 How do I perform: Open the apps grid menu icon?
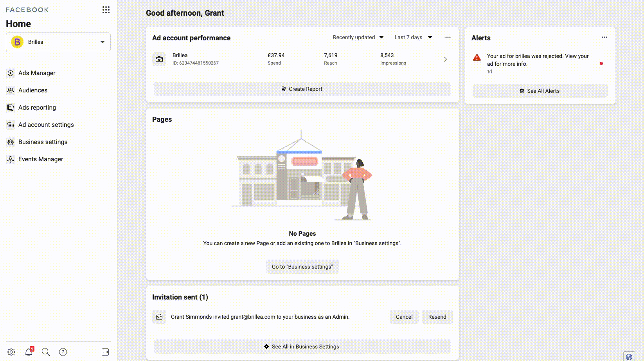tap(106, 10)
